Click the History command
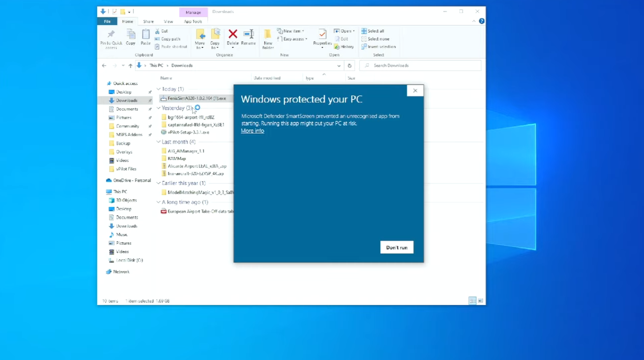Screen dimensions: 644x360 tap(344, 47)
